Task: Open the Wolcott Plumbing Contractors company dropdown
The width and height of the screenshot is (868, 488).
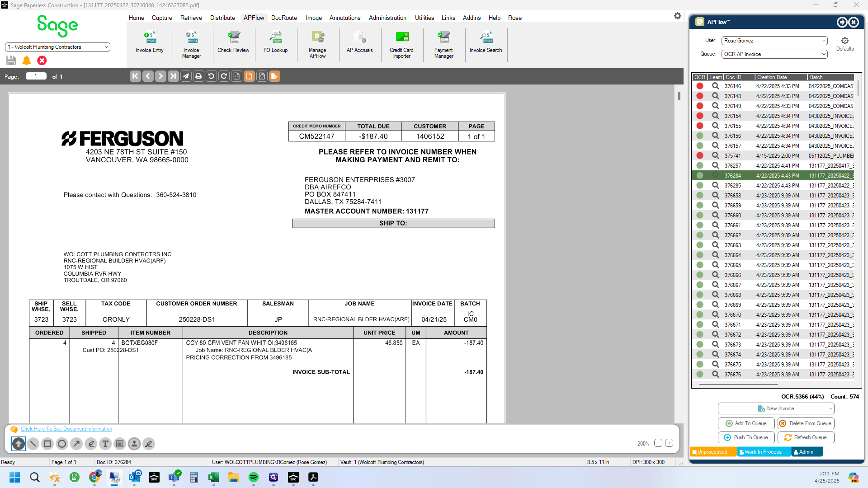Action: [x=57, y=47]
